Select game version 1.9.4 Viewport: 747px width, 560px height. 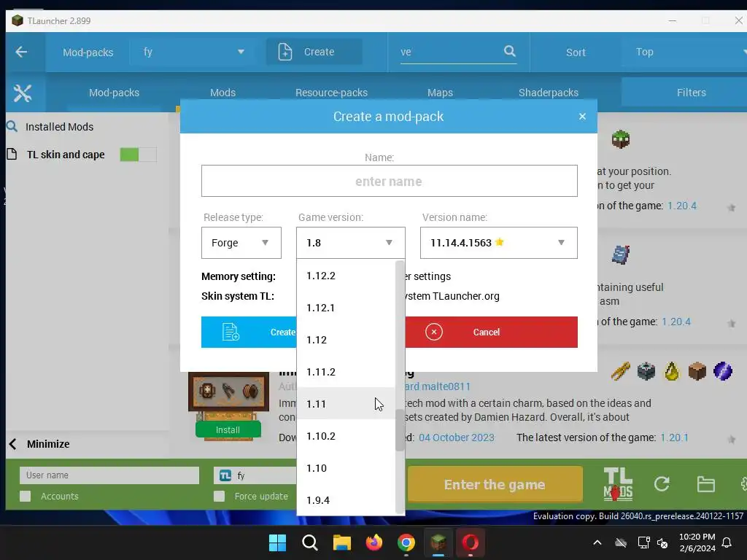pyautogui.click(x=346, y=500)
